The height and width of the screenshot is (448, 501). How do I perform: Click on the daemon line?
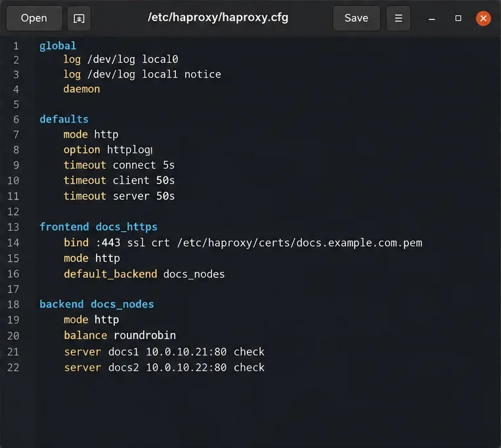click(81, 89)
